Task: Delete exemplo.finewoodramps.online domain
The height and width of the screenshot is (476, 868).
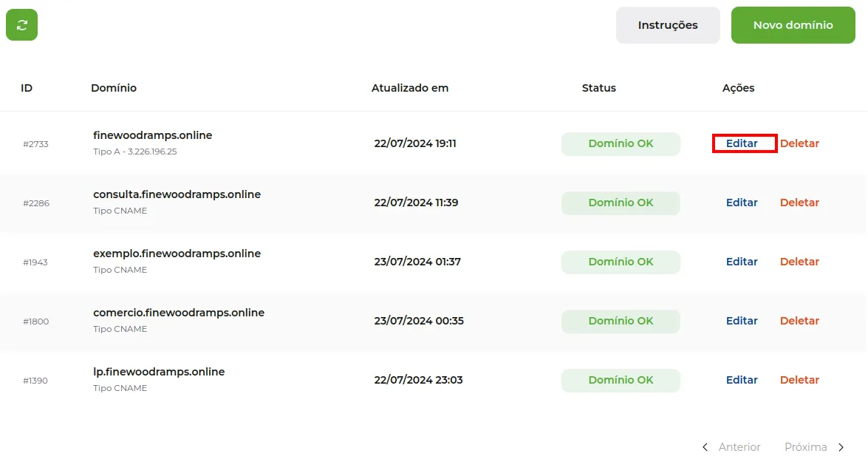Action: (x=799, y=262)
